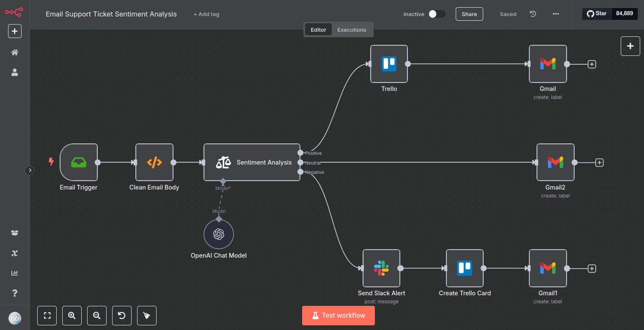The width and height of the screenshot is (644, 330).
Task: Select the Gmail node after Trello
Action: (x=548, y=64)
